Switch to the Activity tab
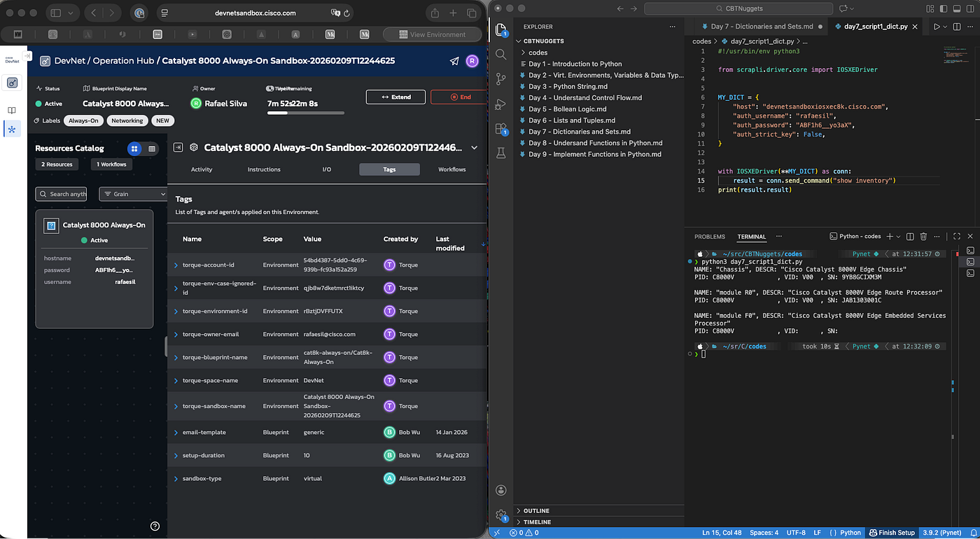Image resolution: width=980 pixels, height=539 pixels. point(202,169)
